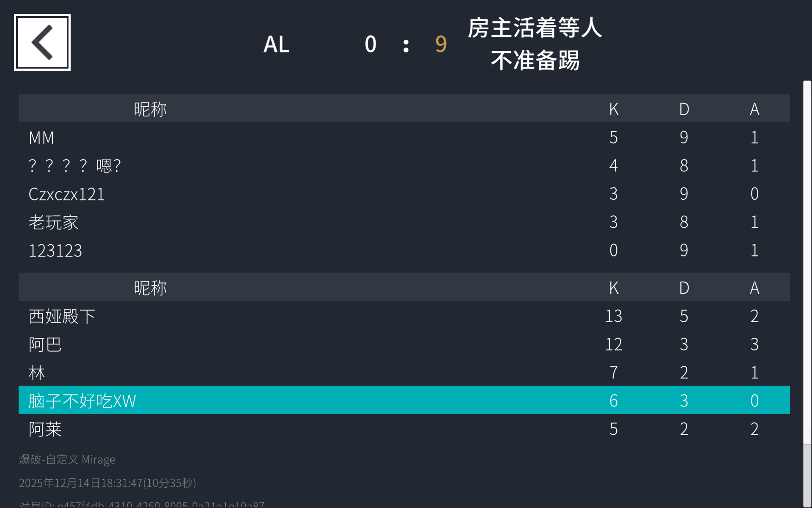Click the 爆破-自定义 Mirage mode label
This screenshot has height=508, width=812.
(x=67, y=459)
